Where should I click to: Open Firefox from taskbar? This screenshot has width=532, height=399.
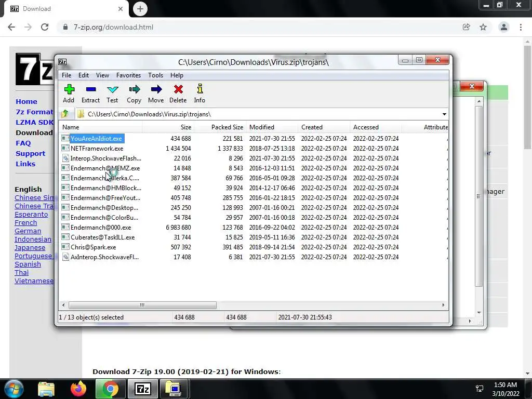78,389
